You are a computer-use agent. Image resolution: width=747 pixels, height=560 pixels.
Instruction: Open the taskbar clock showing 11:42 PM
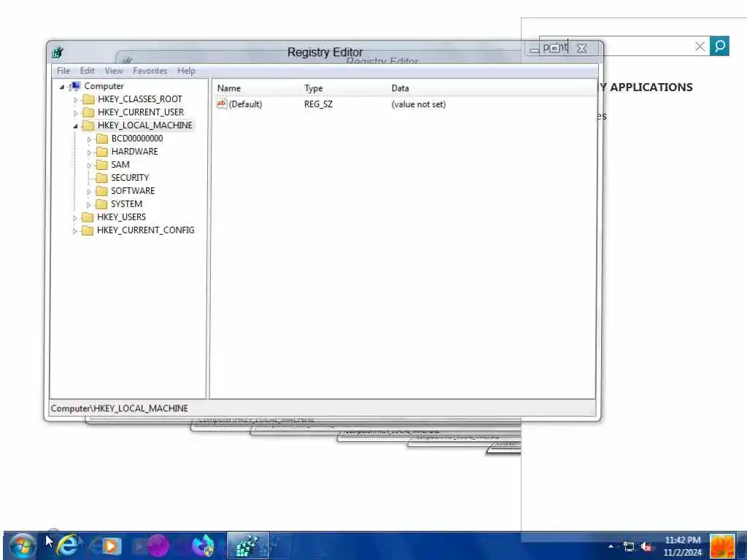pos(683,546)
